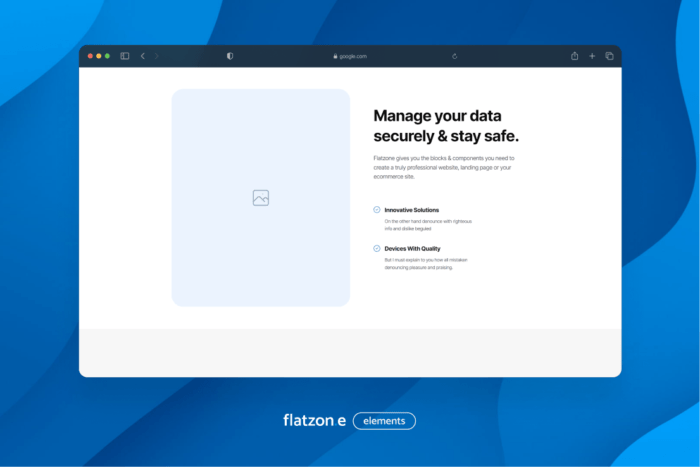Reload the page with refresh icon
Image resolution: width=700 pixels, height=467 pixels.
pos(455,56)
